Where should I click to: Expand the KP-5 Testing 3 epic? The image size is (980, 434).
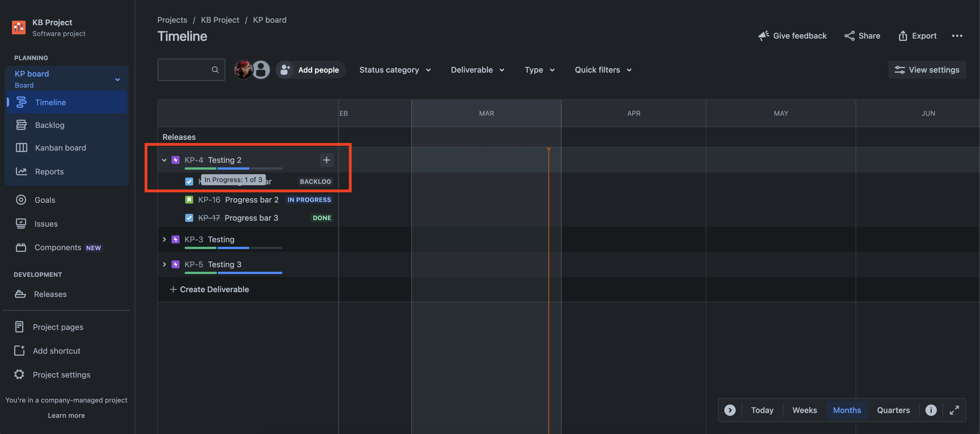pos(164,264)
